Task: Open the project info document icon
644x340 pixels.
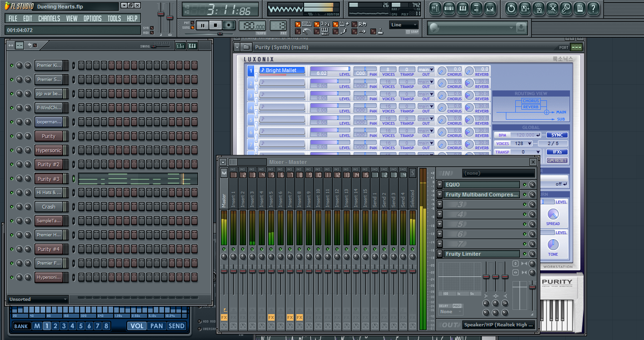Action: click(579, 8)
